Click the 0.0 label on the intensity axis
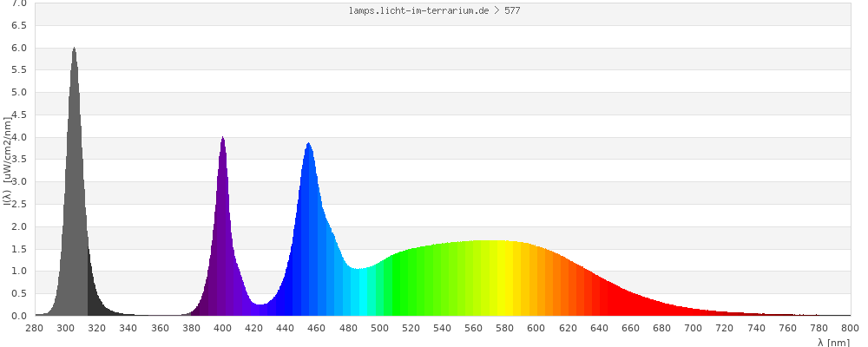The image size is (868, 347). [x=17, y=316]
